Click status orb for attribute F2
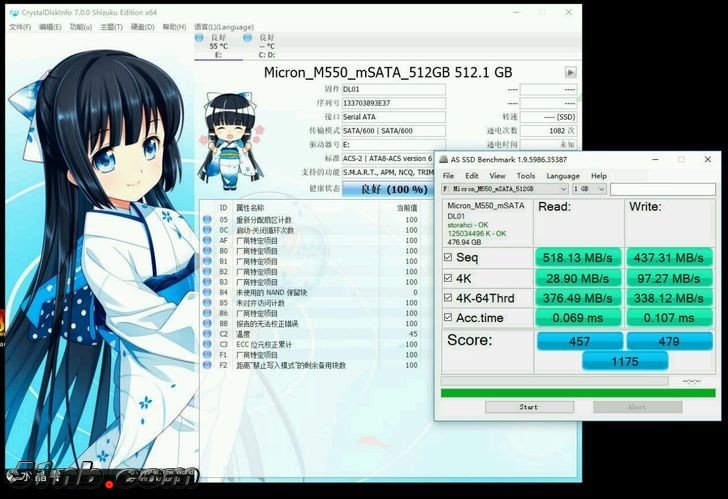Screen dimensions: 728x499 [x=207, y=365]
